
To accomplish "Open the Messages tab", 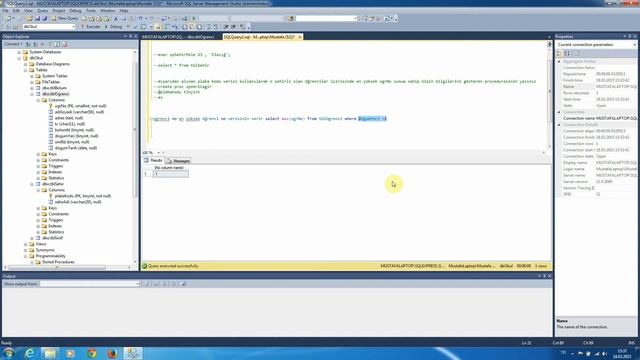I will click(x=179, y=161).
